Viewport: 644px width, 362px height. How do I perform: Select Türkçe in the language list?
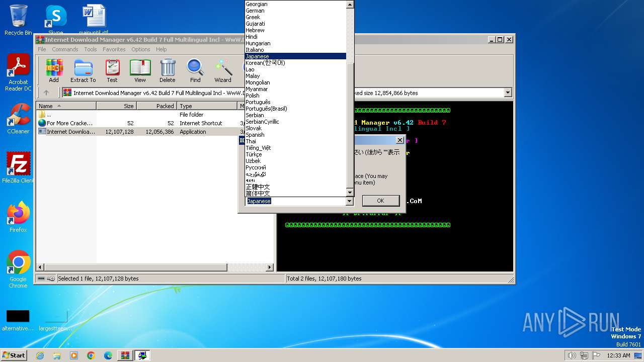(x=295, y=154)
